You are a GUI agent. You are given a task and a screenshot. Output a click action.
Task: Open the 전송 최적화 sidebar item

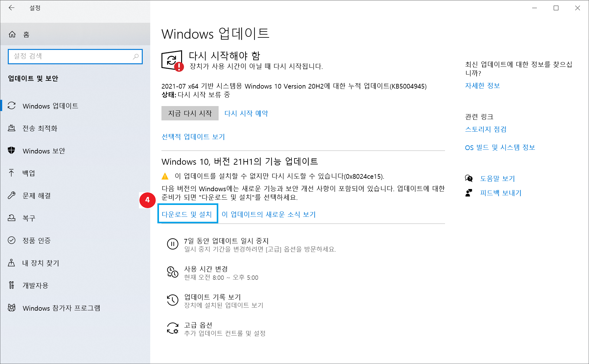(x=40, y=128)
